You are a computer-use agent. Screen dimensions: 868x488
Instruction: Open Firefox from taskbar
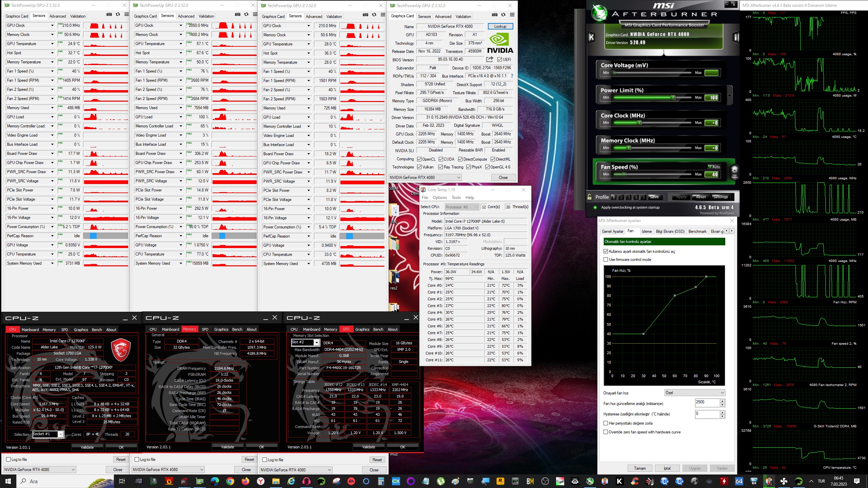pyautogui.click(x=245, y=481)
